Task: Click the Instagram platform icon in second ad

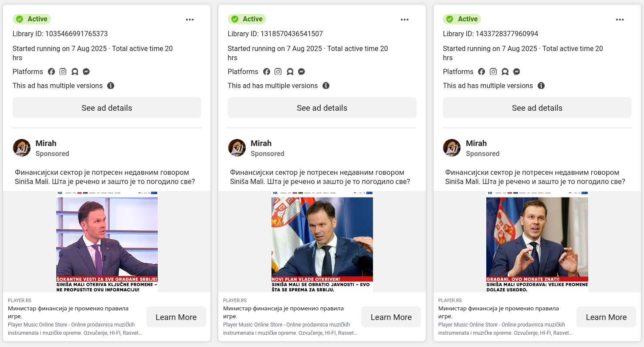Action: click(x=278, y=71)
